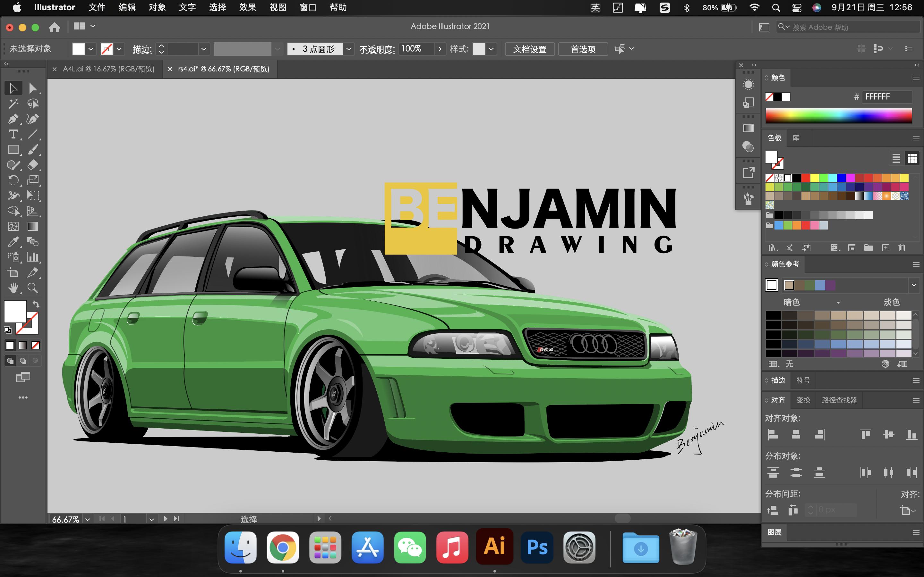924x577 pixels.
Task: Activate the Zoom tool
Action: coord(32,288)
